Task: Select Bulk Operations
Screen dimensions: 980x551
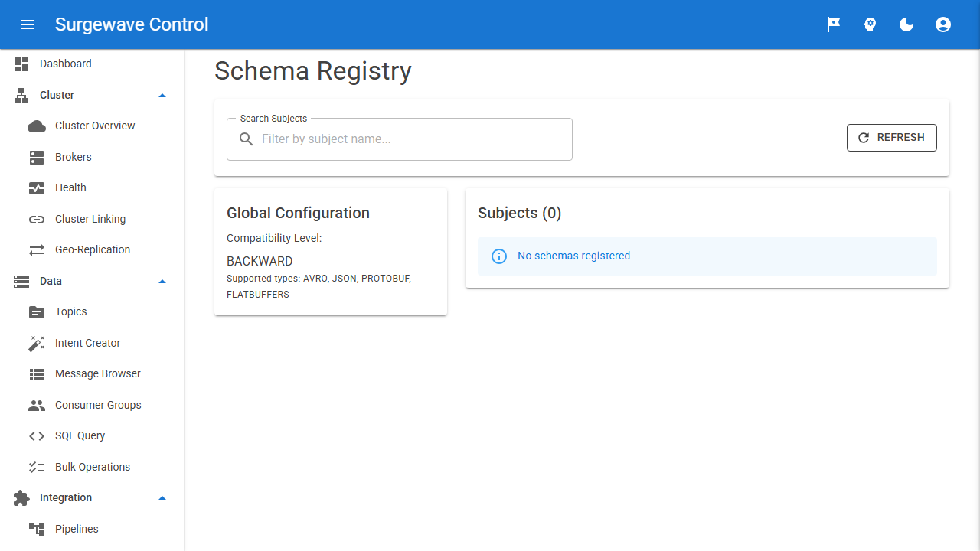Action: pos(92,467)
